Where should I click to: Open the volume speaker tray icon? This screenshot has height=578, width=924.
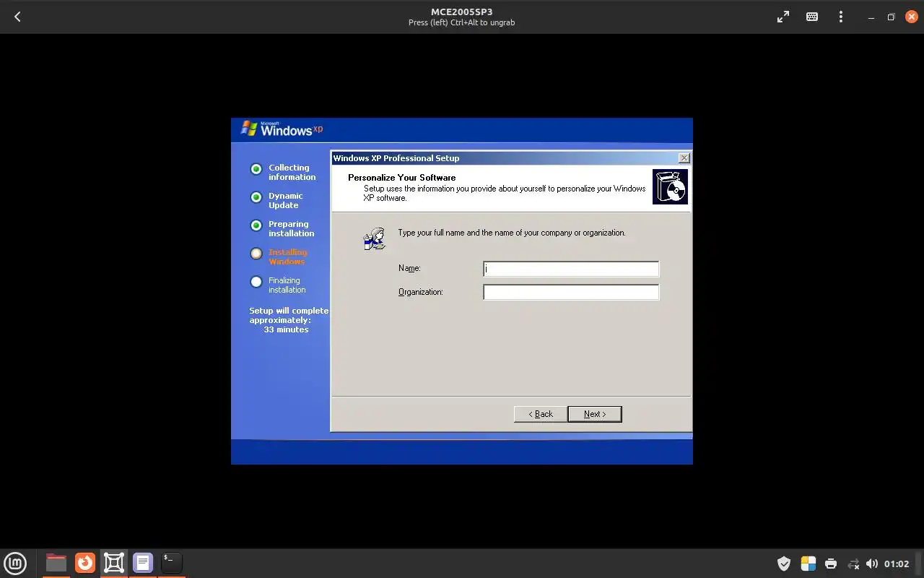point(872,564)
